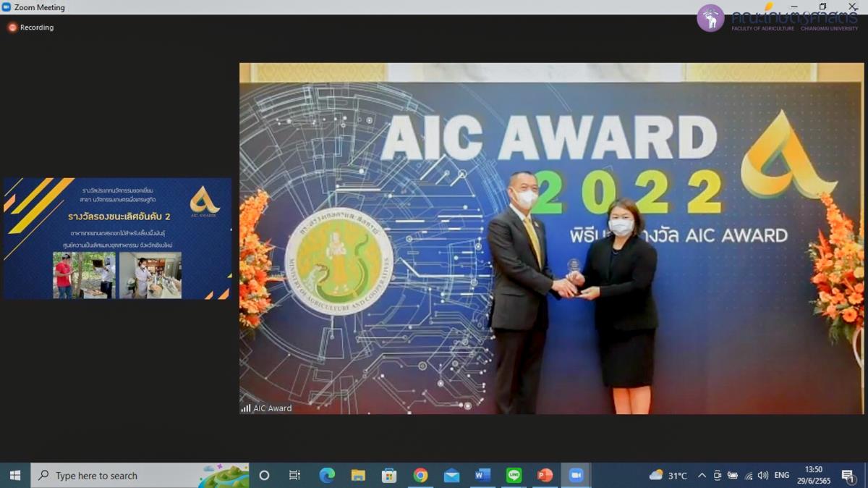Click the tray icon right of the chevron
The image size is (868, 488).
tap(718, 476)
